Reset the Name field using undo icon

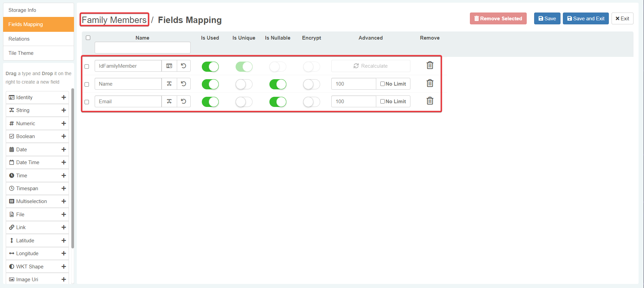coord(184,84)
